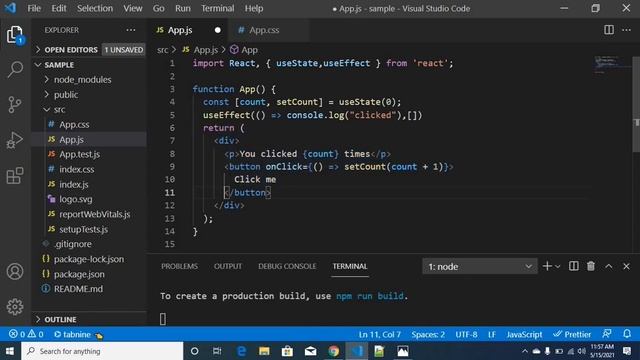The height and width of the screenshot is (360, 640).
Task: Open the terminal selector 1: node dropdown
Action: pos(480,267)
